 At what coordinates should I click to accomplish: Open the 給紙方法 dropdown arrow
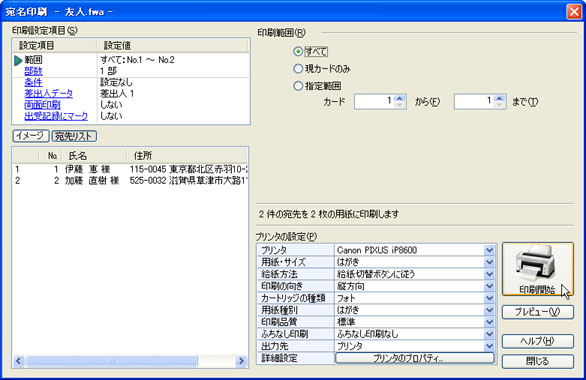(489, 274)
